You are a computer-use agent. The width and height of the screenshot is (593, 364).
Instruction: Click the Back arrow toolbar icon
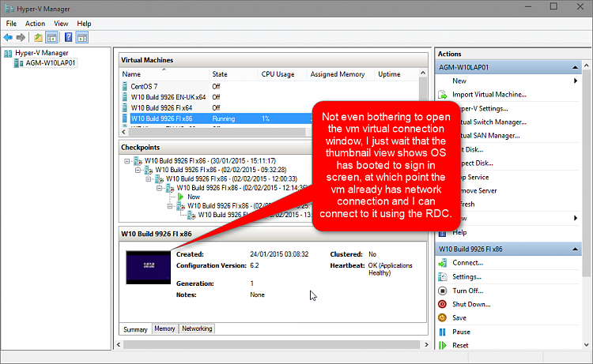pyautogui.click(x=8, y=37)
